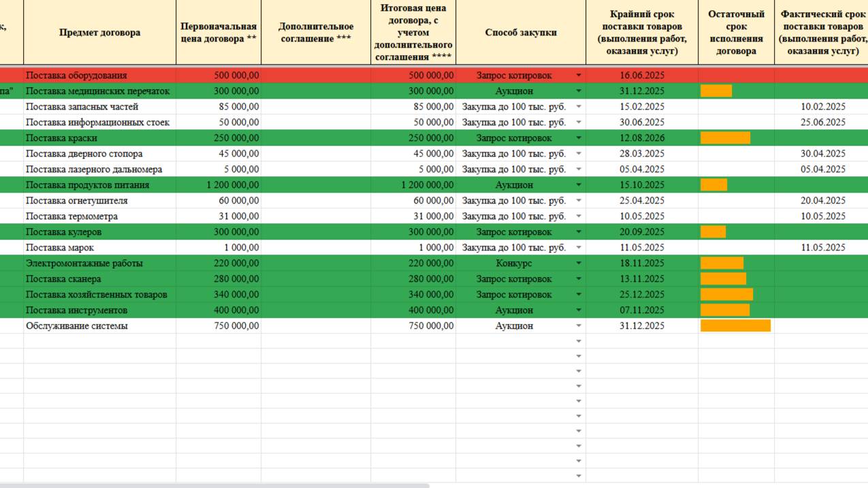Select initial price cell 85 000,00
Viewport: 868px width, 488px height.
click(x=219, y=107)
